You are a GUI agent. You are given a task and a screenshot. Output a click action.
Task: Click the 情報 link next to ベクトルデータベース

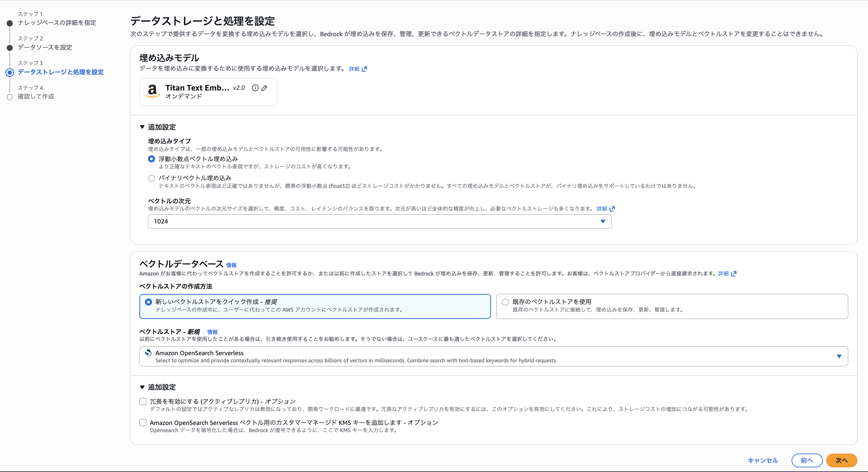coord(232,265)
